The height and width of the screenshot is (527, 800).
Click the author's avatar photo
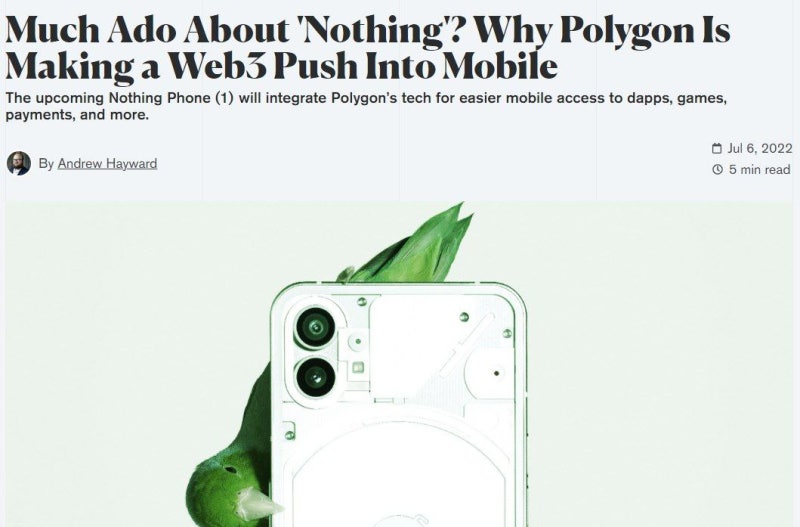(18, 163)
